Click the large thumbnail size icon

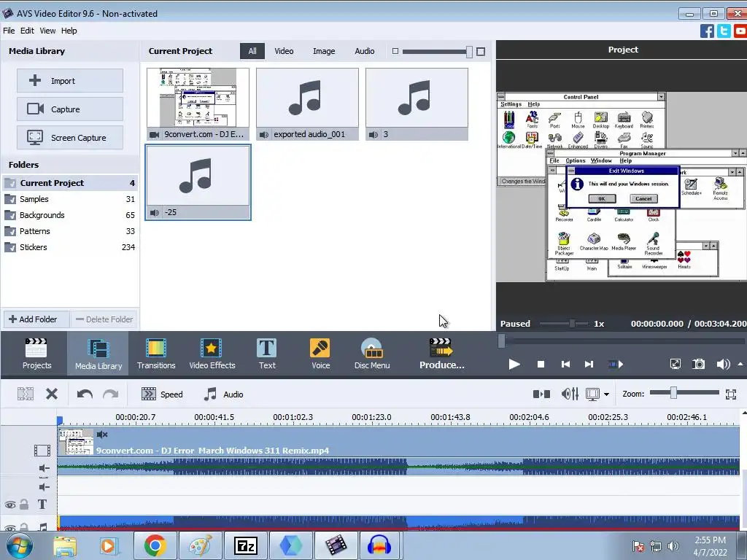pos(481,52)
